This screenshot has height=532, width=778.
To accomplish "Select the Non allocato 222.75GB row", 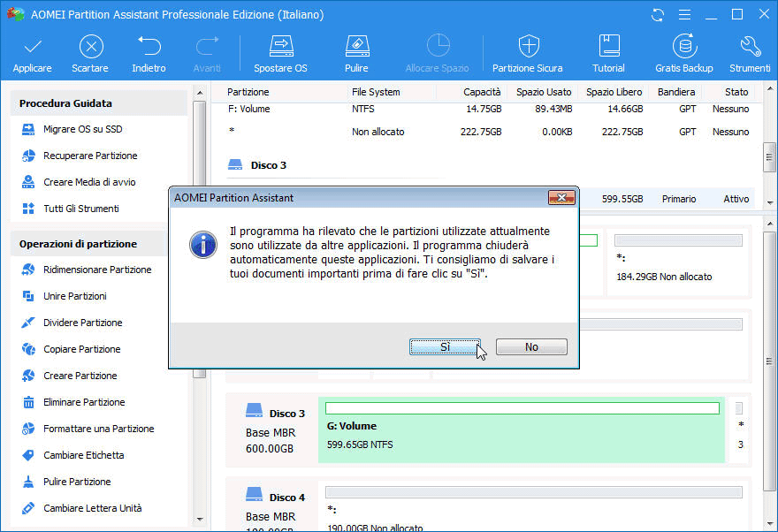I will click(488, 132).
